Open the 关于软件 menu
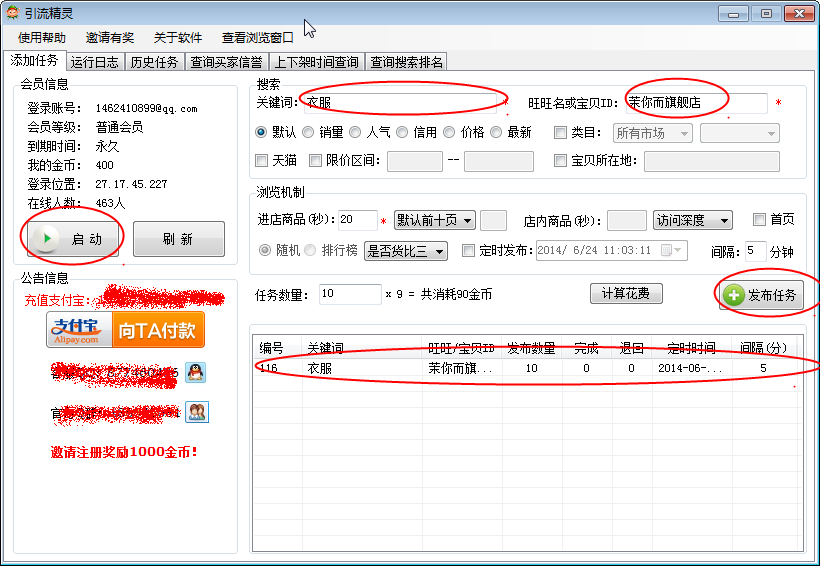820x566 pixels. tap(178, 38)
